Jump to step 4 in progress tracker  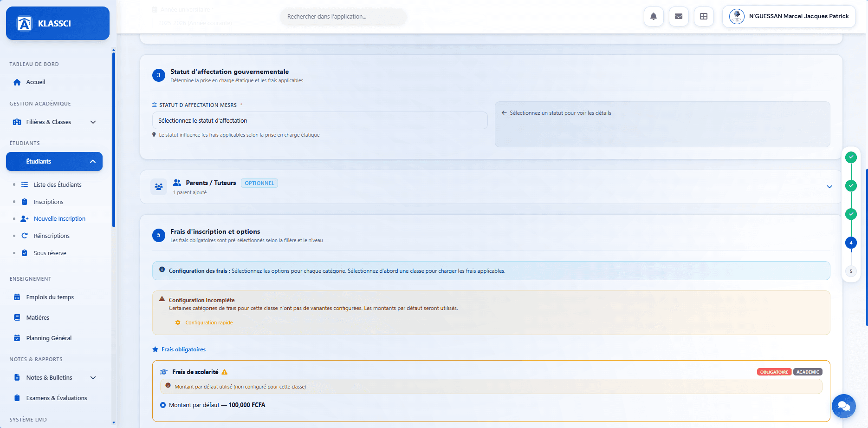pos(851,243)
